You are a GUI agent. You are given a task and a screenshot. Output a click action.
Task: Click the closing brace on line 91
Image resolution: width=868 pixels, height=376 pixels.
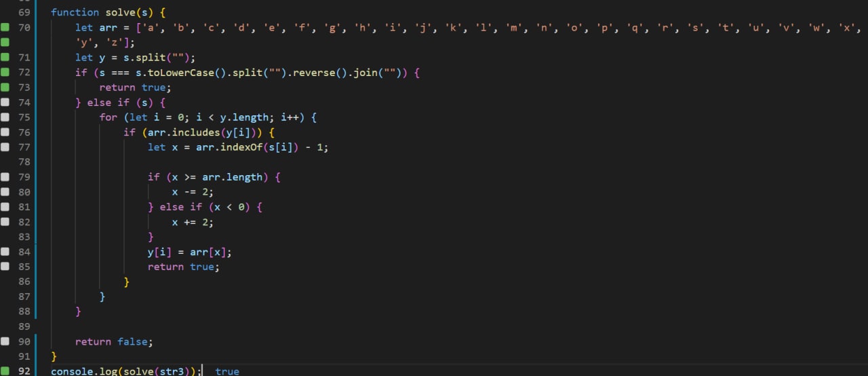click(x=54, y=356)
